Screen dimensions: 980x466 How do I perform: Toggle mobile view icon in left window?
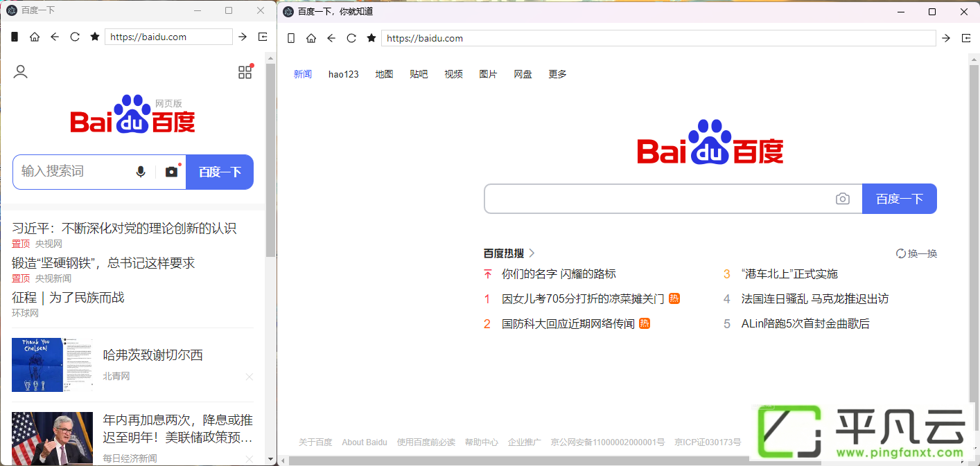(x=15, y=37)
